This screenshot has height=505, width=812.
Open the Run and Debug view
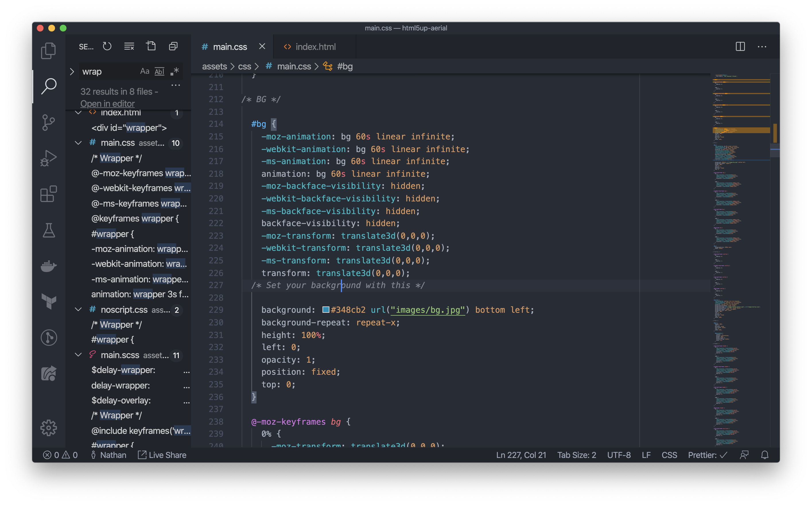click(x=48, y=158)
